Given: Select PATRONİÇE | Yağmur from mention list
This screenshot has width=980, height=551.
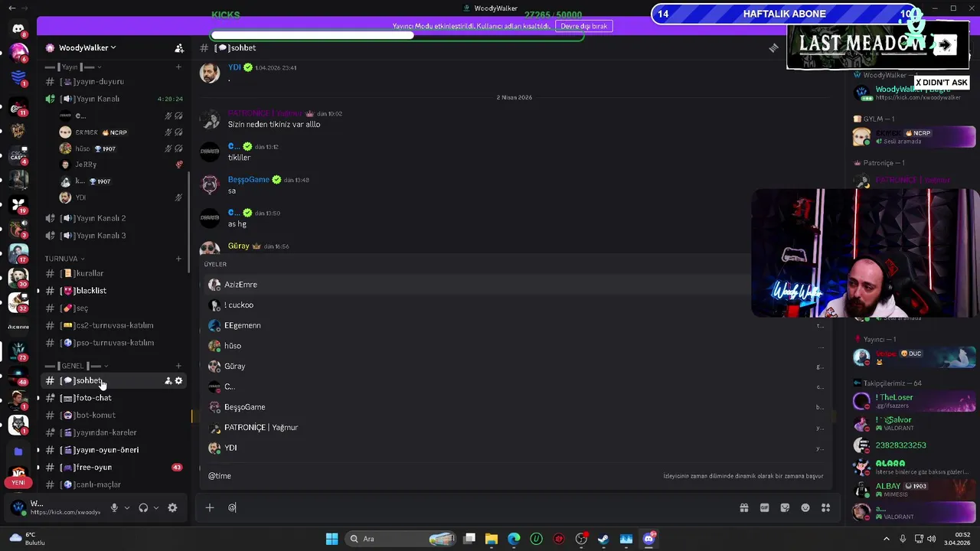Looking at the screenshot, I should pos(514,427).
